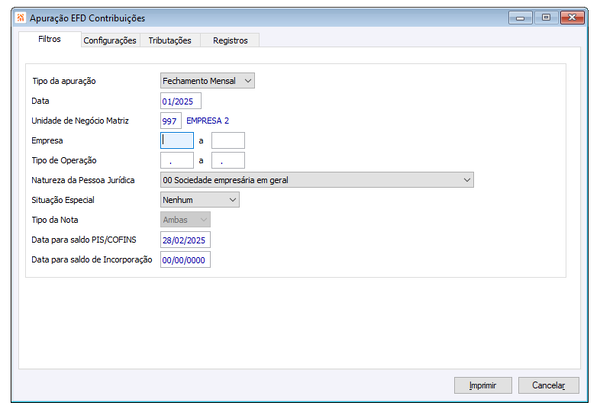Click the Data field showing 01/2025
The image size is (600, 409).
181,101
